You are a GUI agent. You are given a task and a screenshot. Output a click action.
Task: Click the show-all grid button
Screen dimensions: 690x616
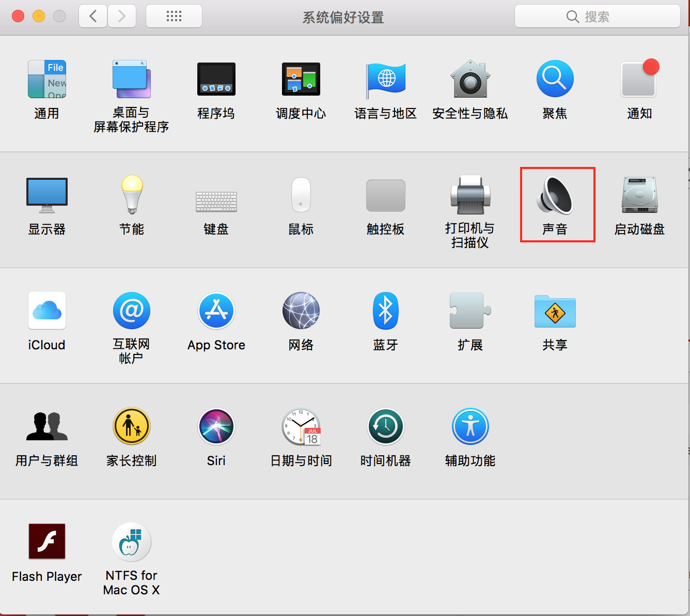174,17
